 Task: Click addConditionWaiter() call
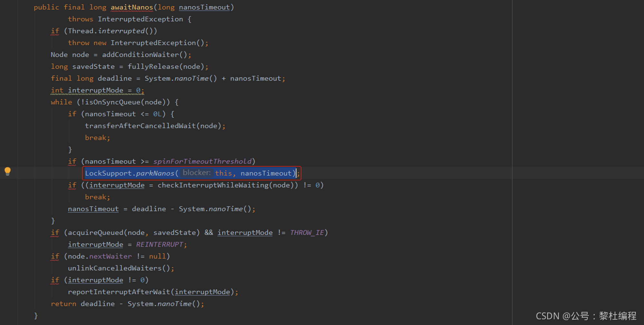pos(145,55)
